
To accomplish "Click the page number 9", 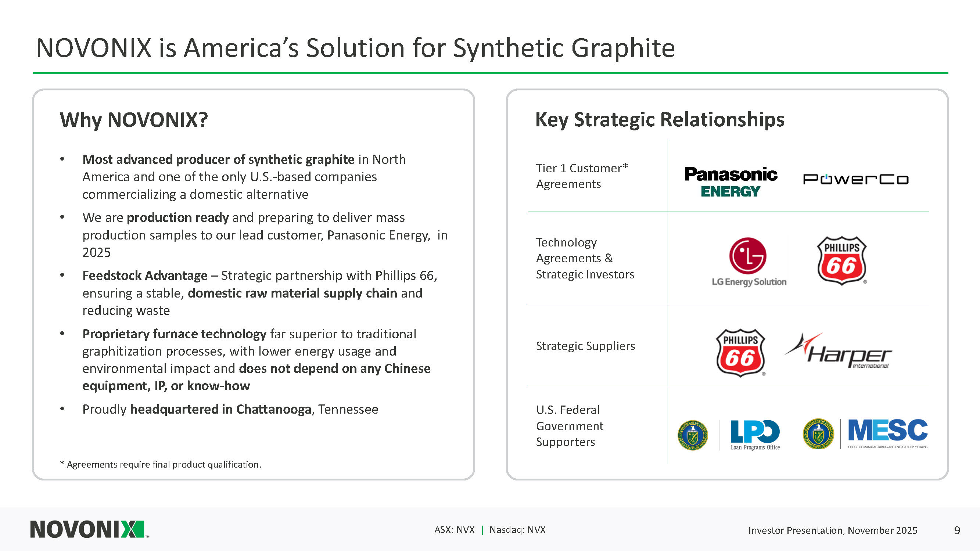I will 957,530.
